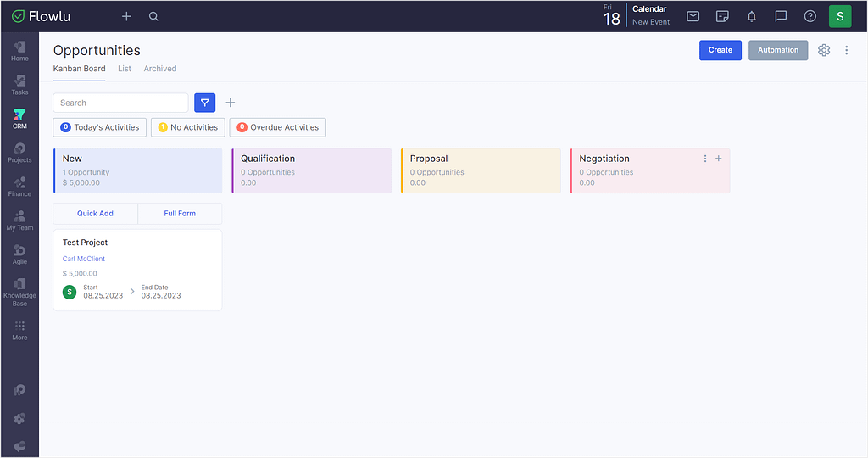This screenshot has width=868, height=458.
Task: Open the Test Project opportunity card
Action: click(137, 270)
